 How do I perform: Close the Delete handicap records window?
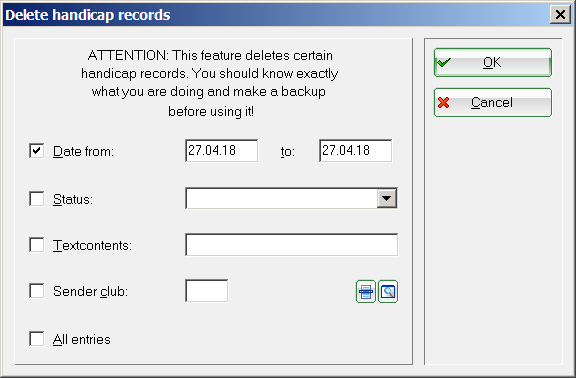pos(560,15)
